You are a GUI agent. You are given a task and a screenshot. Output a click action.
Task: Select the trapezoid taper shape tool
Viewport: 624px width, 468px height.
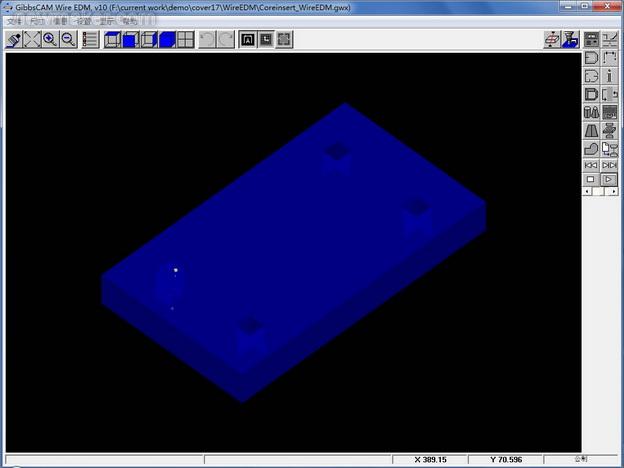591,131
